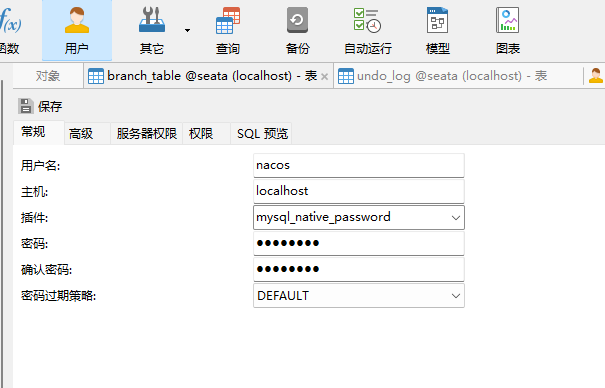The height and width of the screenshot is (388, 605).
Task: Open the 函数 (function) toolbar icon
Action: [x=10, y=31]
